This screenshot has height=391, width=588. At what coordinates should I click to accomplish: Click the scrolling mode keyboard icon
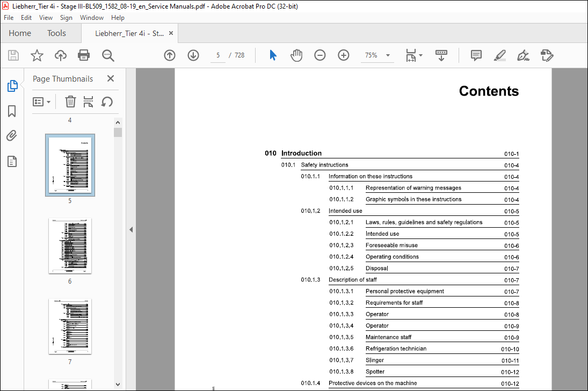[x=441, y=55]
